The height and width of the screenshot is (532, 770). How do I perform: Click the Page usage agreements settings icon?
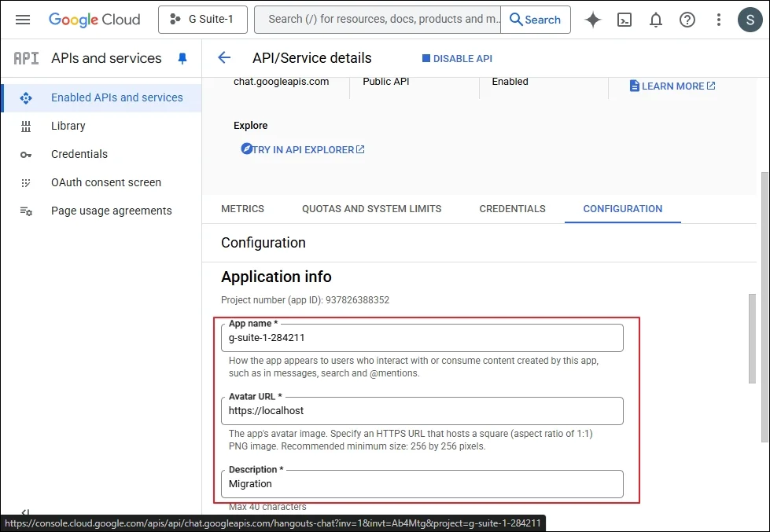(x=26, y=211)
